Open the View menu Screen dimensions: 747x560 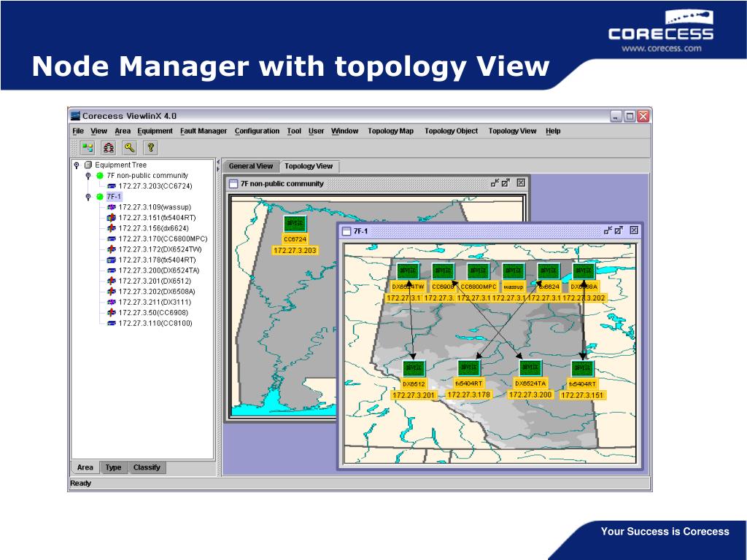tap(98, 131)
